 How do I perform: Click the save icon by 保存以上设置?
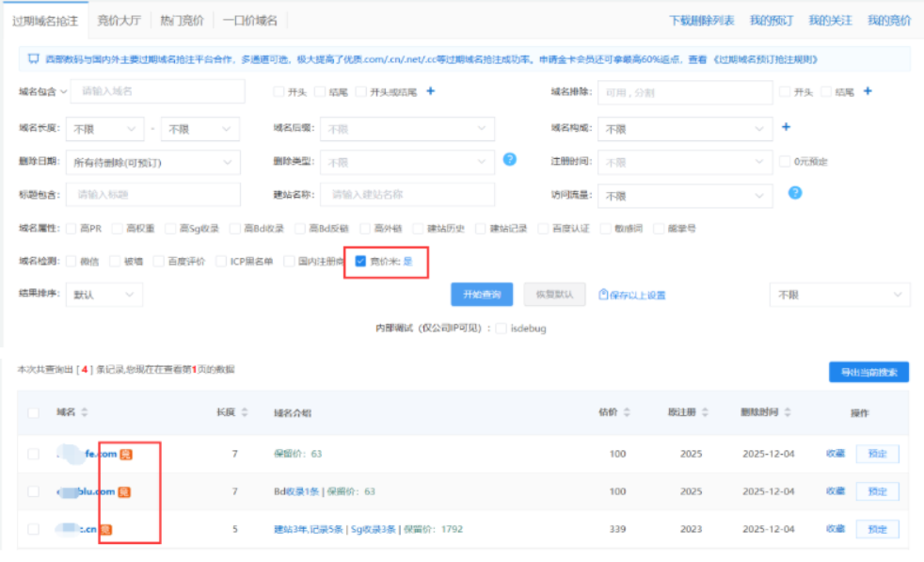tap(603, 295)
